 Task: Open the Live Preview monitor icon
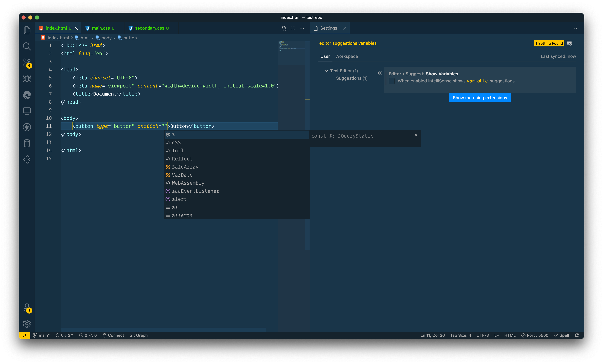tap(27, 111)
